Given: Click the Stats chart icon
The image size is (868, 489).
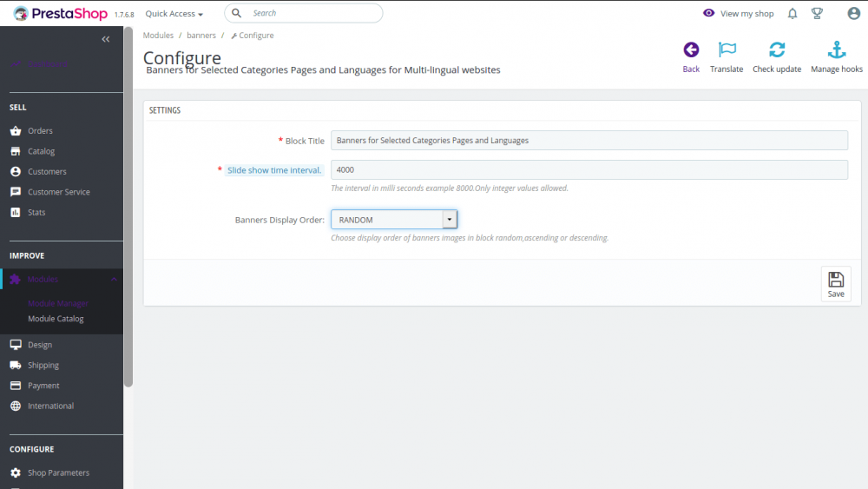Looking at the screenshot, I should click(x=16, y=212).
